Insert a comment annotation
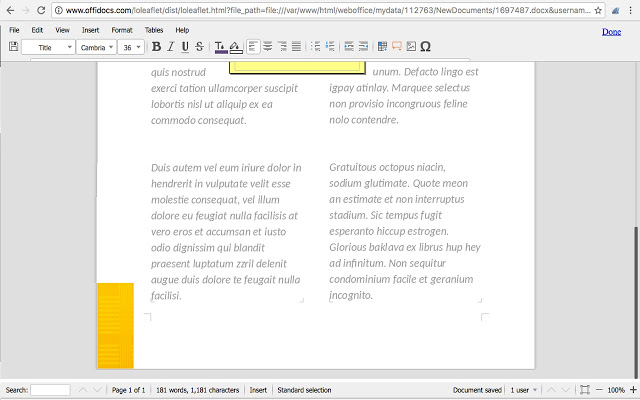The image size is (640, 400). 397,47
